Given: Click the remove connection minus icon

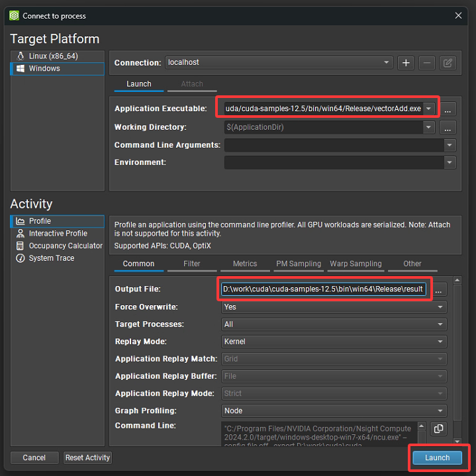Looking at the screenshot, I should pos(427,63).
